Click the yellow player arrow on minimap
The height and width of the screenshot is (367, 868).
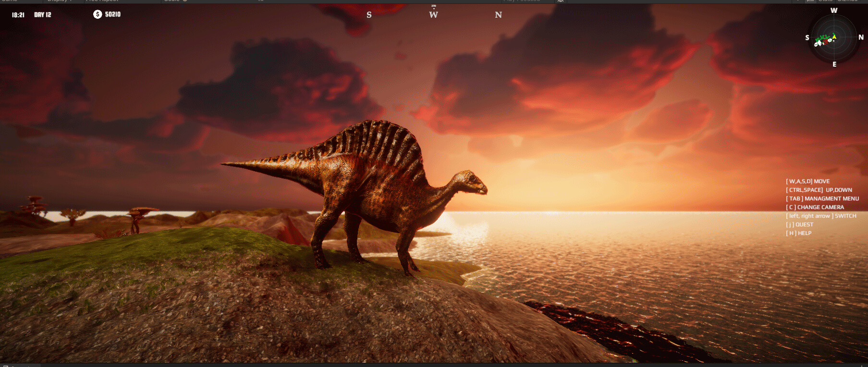coord(834,36)
